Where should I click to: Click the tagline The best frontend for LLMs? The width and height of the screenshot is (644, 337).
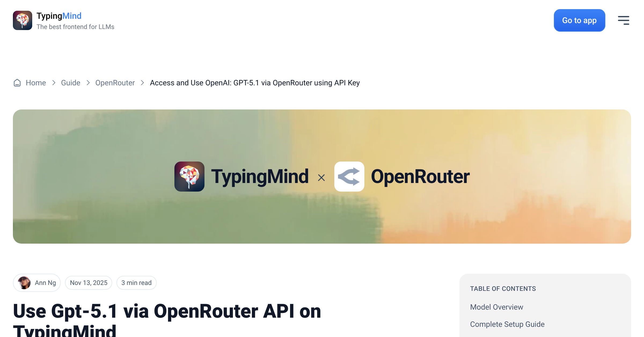pyautogui.click(x=75, y=27)
